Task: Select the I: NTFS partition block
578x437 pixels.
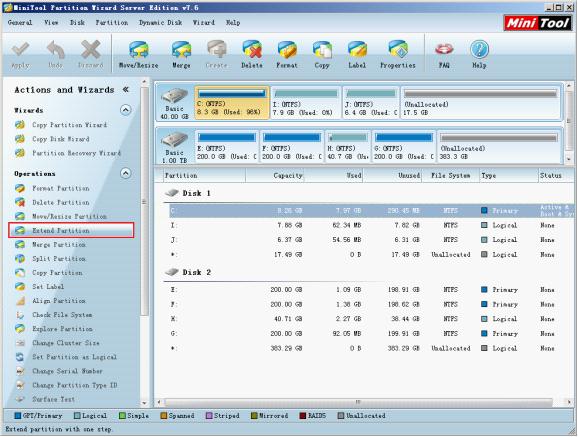Action: [306, 103]
